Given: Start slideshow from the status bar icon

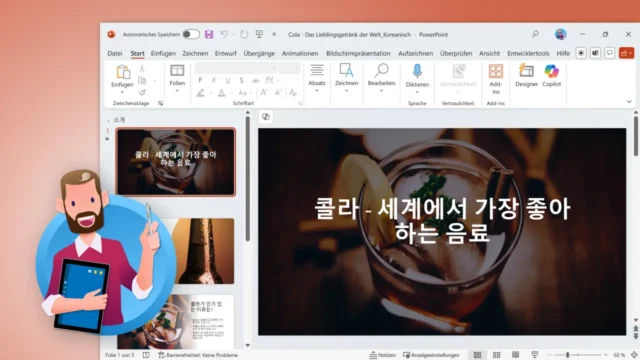Looking at the screenshot, I should [535, 355].
